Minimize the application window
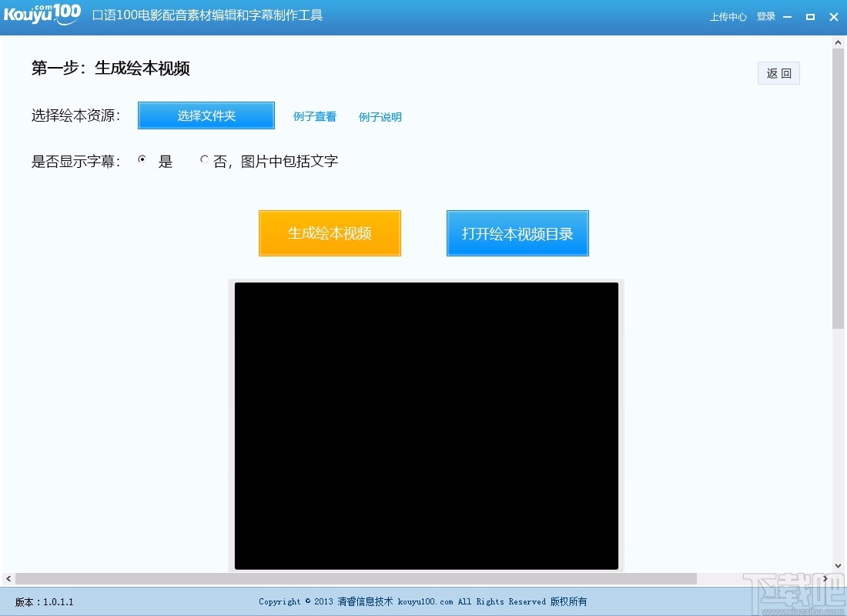The height and width of the screenshot is (616, 847). click(786, 16)
